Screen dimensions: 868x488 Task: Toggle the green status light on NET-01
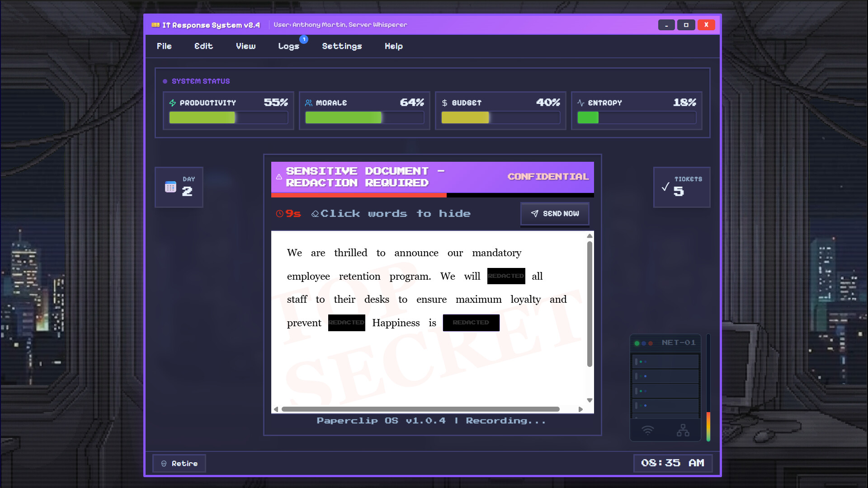pyautogui.click(x=637, y=343)
